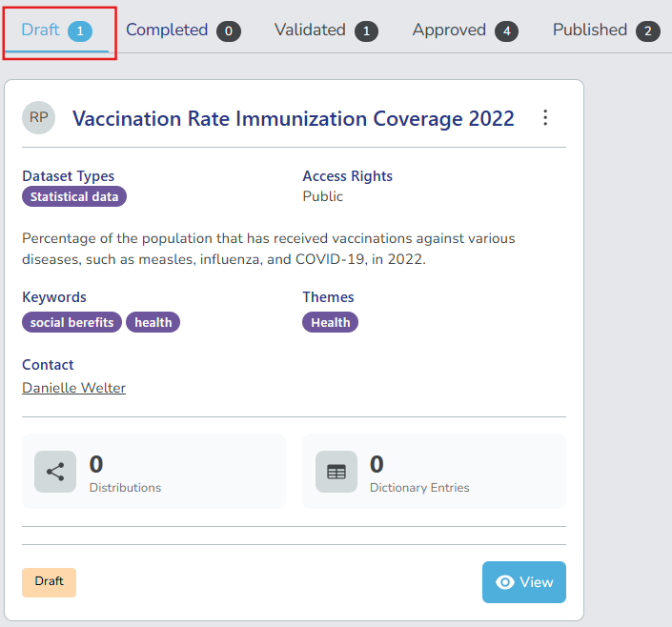The width and height of the screenshot is (672, 627).
Task: Open the three-dot menu on dataset card
Action: 545,118
